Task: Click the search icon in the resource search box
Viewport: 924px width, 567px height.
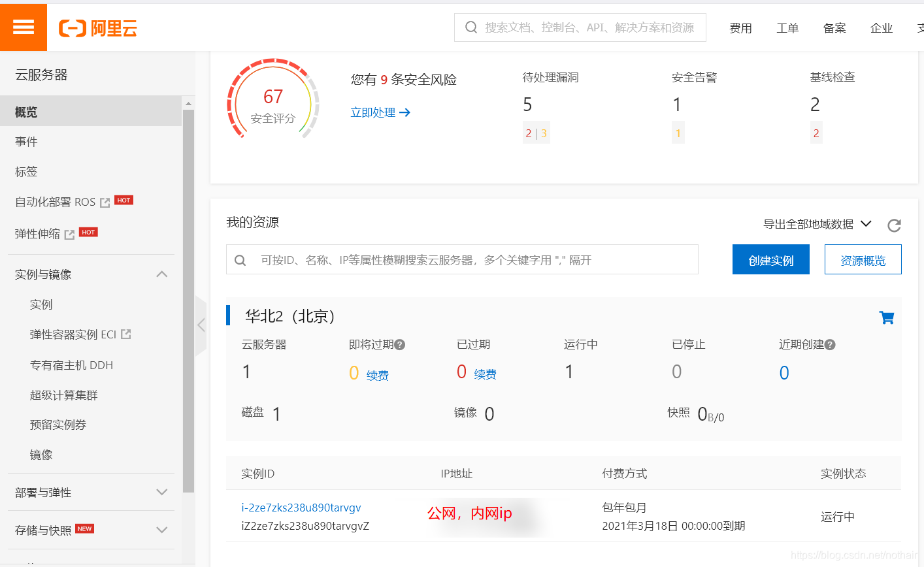Action: tap(240, 260)
